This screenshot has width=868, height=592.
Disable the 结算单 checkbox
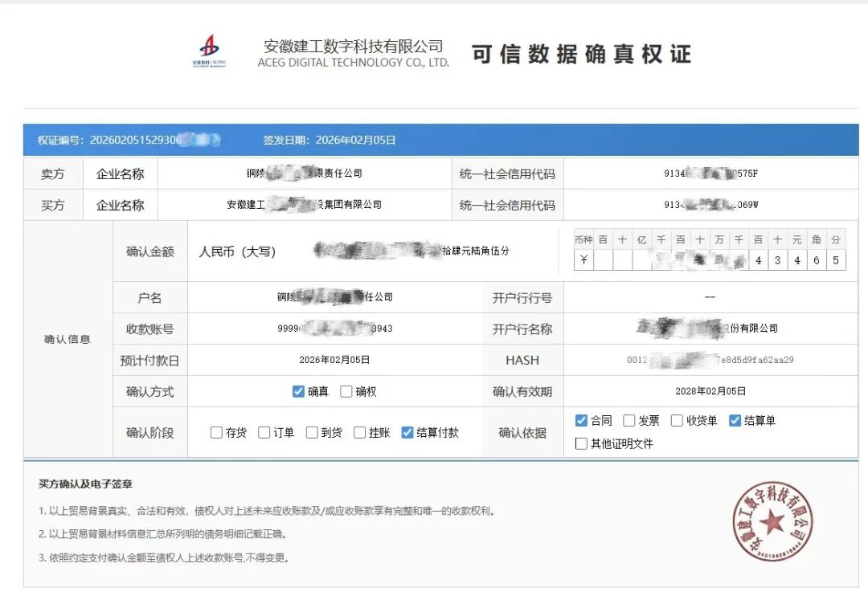735,421
